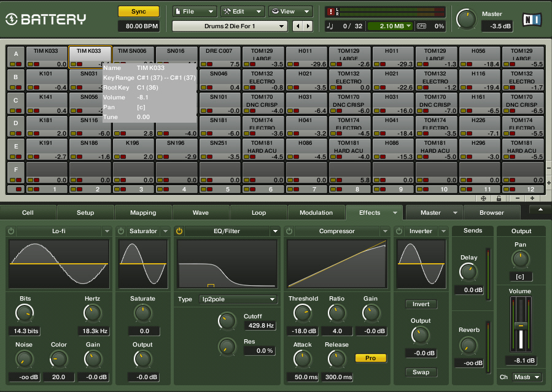Click the Invert button
The image size is (552, 392).
(421, 304)
